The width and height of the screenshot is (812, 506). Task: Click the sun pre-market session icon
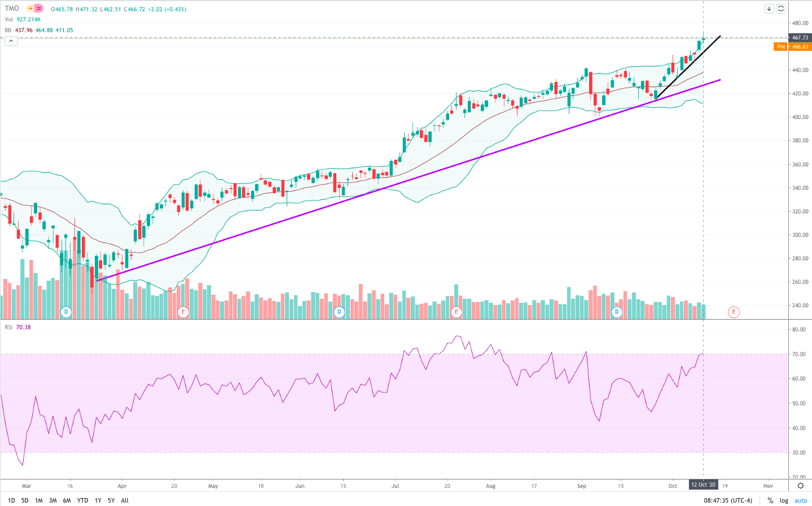(x=29, y=8)
